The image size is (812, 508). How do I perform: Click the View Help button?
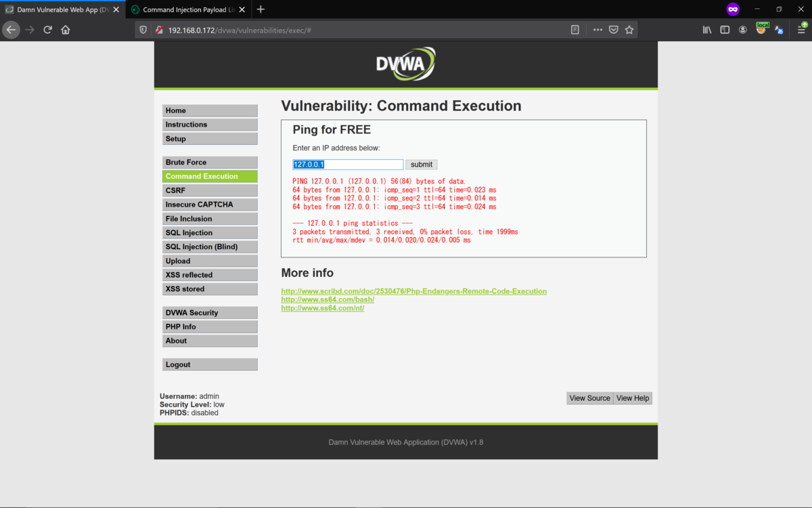tap(633, 398)
